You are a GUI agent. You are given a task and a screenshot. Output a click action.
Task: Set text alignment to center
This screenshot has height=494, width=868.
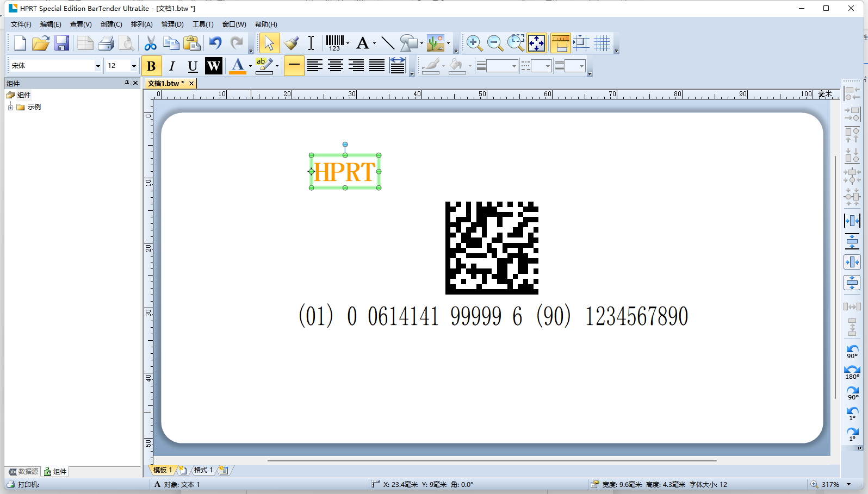(x=335, y=66)
